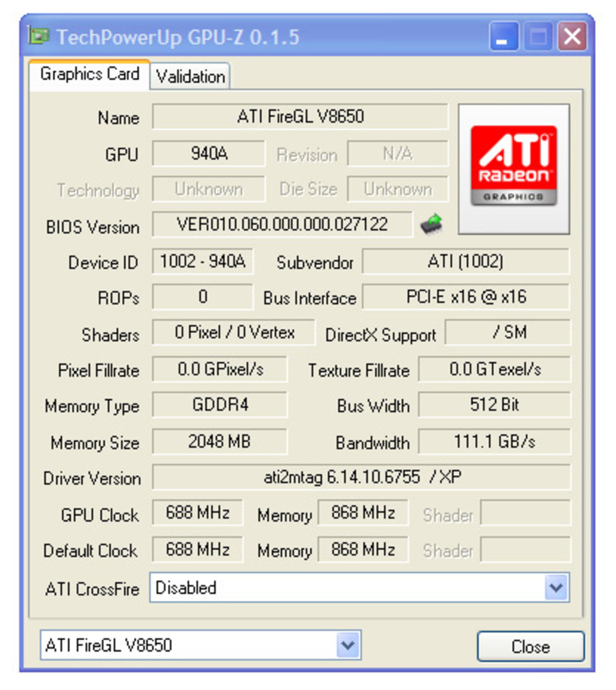Click the ATI CrossFire Disabled combo box
This screenshot has width=616, height=690.
pos(359,587)
